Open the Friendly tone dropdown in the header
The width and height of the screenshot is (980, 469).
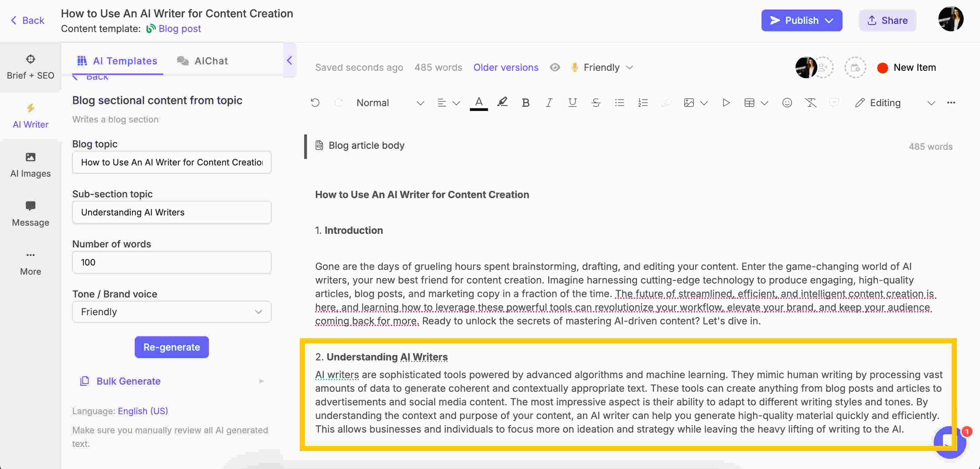(x=602, y=67)
